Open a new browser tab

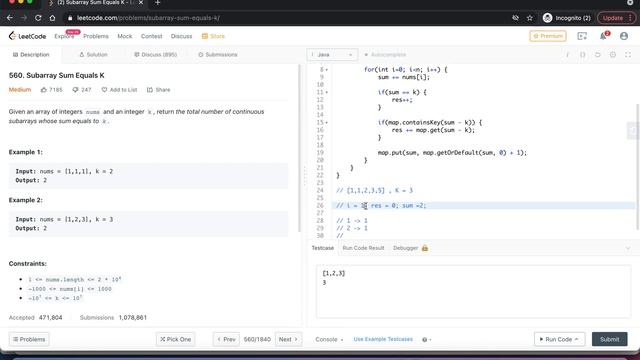158,3
